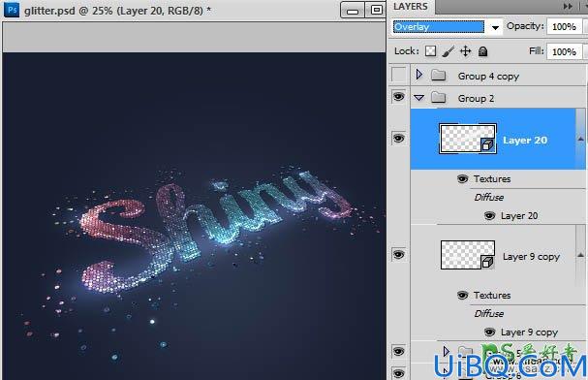Toggle Textures eye under Layer 20

tap(463, 179)
